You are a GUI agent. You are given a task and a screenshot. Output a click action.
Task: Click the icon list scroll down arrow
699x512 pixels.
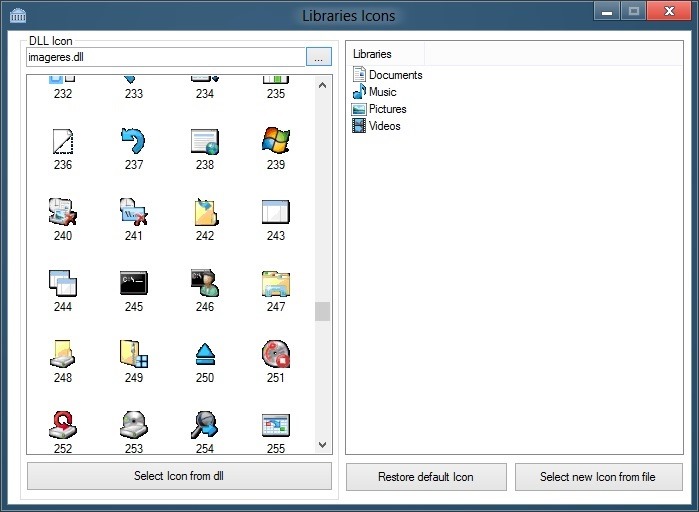tap(323, 444)
